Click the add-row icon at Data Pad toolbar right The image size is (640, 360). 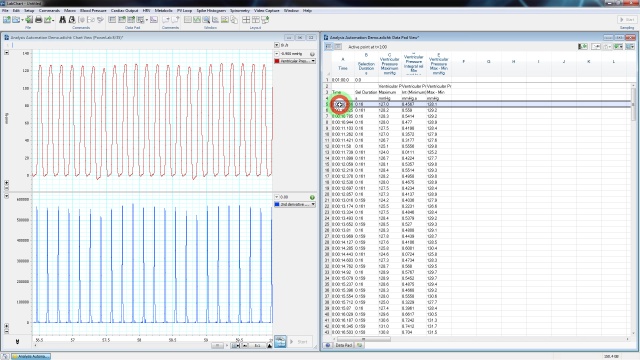[582, 47]
